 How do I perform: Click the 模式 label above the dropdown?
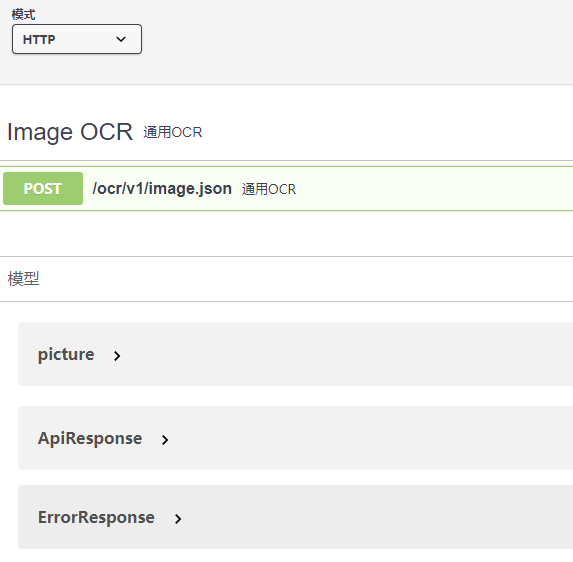coord(23,15)
